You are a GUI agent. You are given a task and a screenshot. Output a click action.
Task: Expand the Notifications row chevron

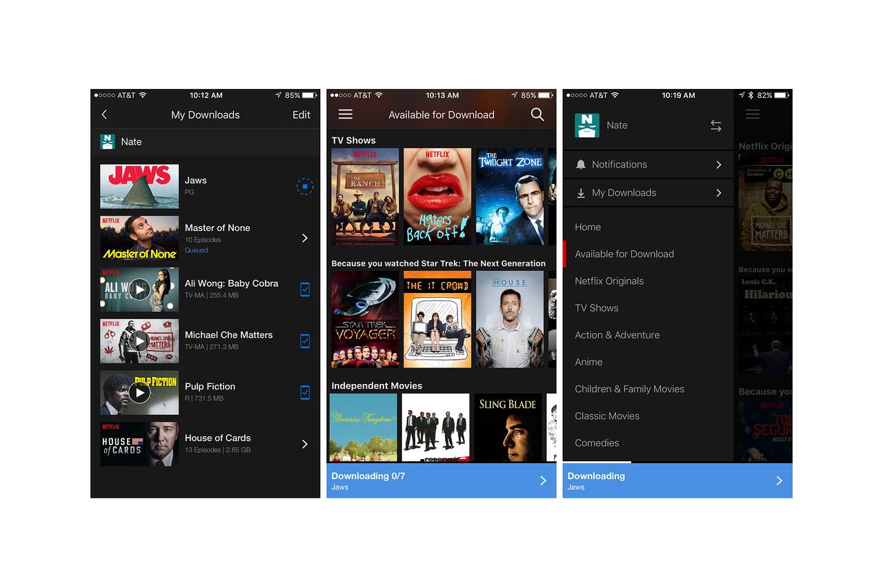[718, 164]
